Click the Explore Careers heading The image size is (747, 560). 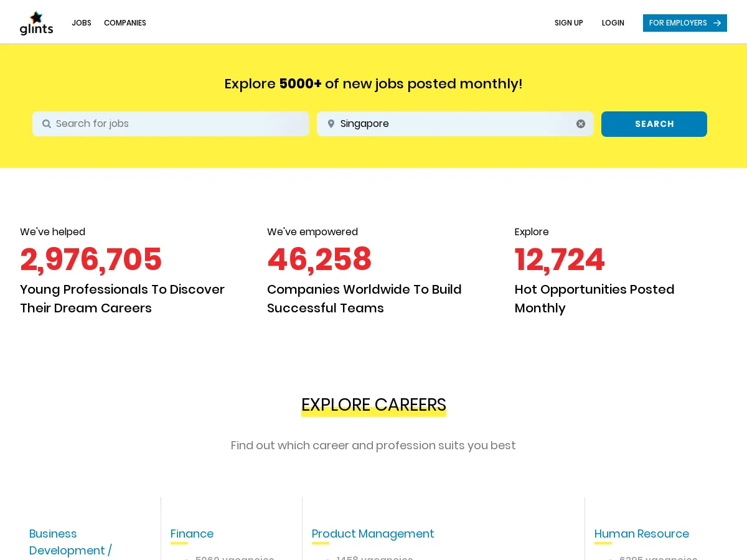coord(374,405)
